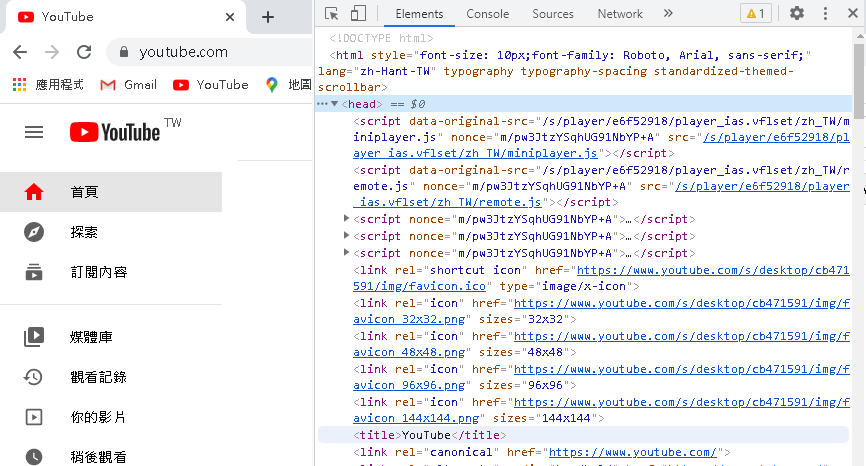Switch to Elements tab

click(x=419, y=14)
